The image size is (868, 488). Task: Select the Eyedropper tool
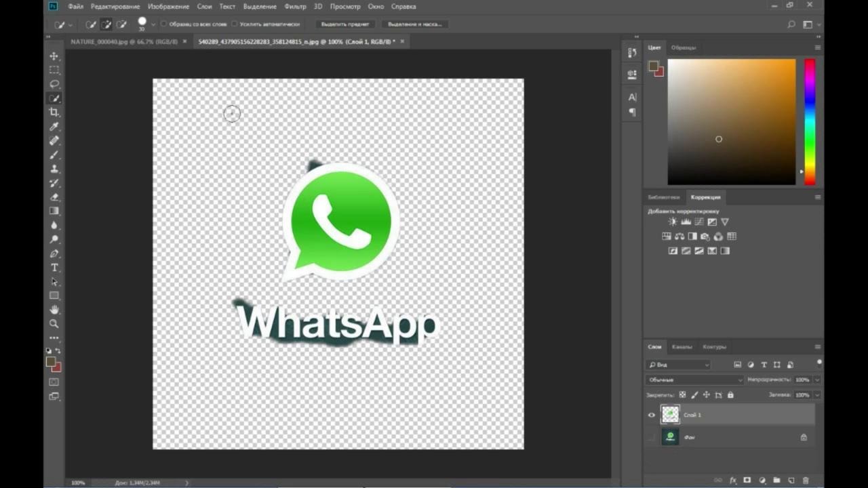pos(54,127)
